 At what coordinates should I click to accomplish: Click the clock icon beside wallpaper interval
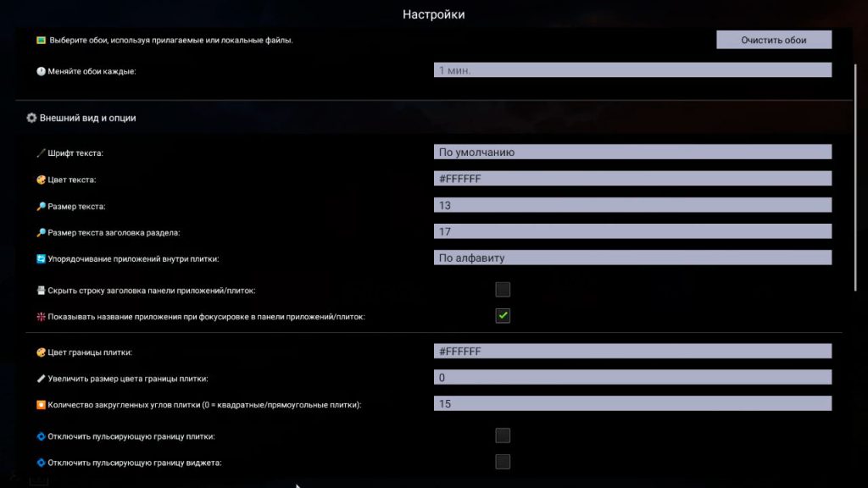41,71
